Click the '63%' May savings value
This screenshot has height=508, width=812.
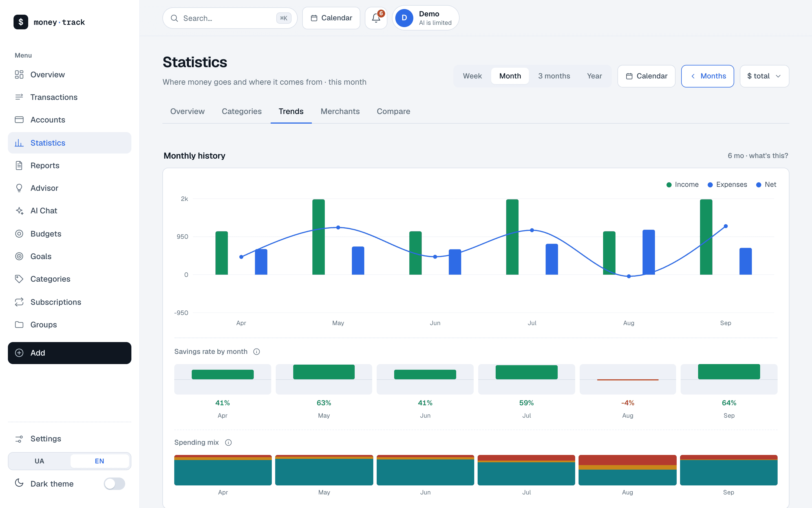tap(324, 403)
